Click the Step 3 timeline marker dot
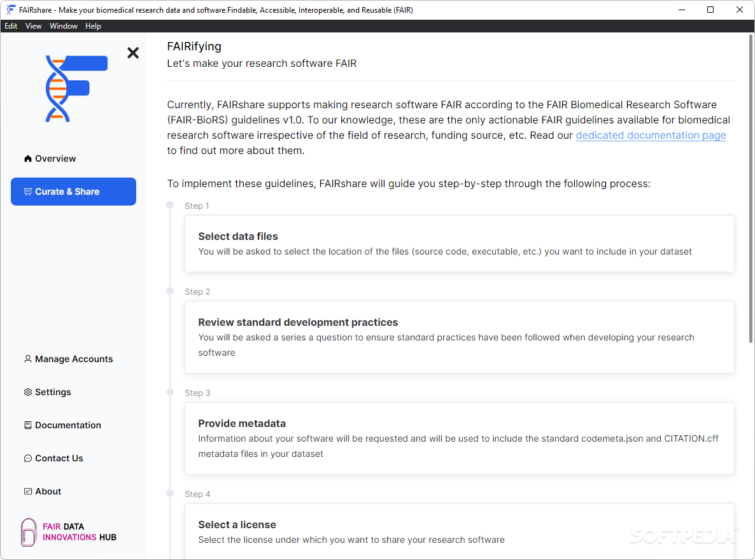Screen dimensions: 755x560 (x=170, y=392)
